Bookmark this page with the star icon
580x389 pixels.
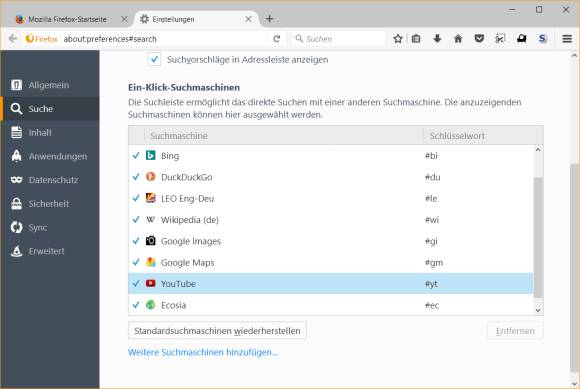pyautogui.click(x=398, y=38)
